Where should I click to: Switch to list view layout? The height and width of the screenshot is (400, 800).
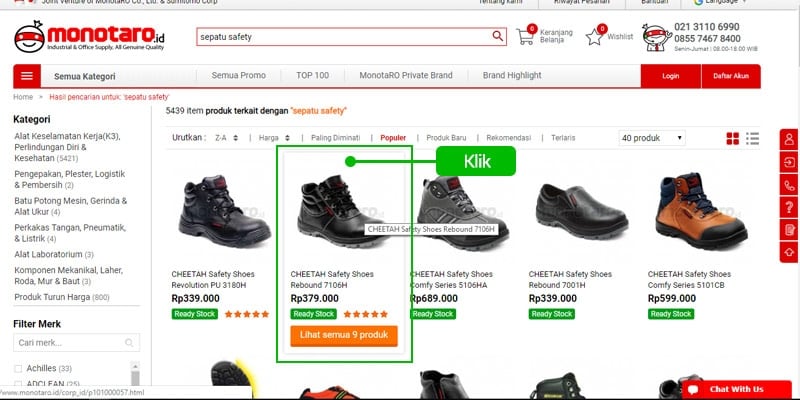[753, 138]
